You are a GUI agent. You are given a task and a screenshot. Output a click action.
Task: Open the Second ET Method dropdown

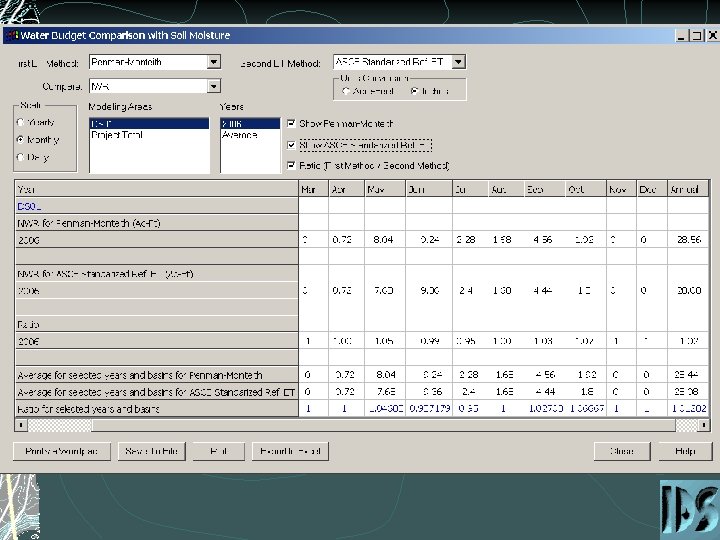coord(458,62)
